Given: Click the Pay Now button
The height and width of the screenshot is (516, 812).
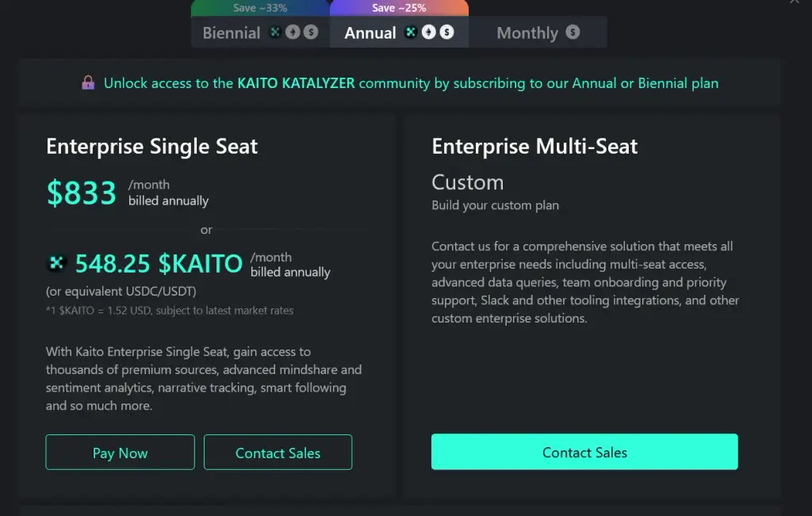Looking at the screenshot, I should (121, 453).
